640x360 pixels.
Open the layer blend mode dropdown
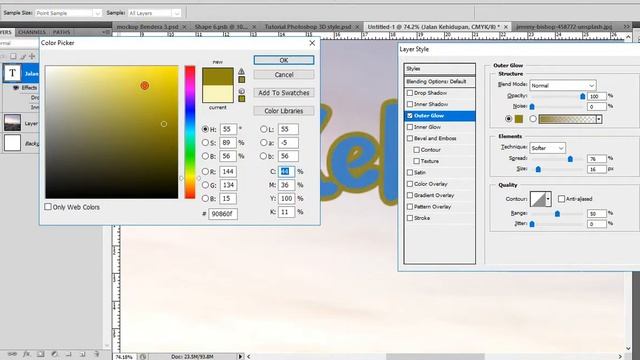[x=19, y=43]
